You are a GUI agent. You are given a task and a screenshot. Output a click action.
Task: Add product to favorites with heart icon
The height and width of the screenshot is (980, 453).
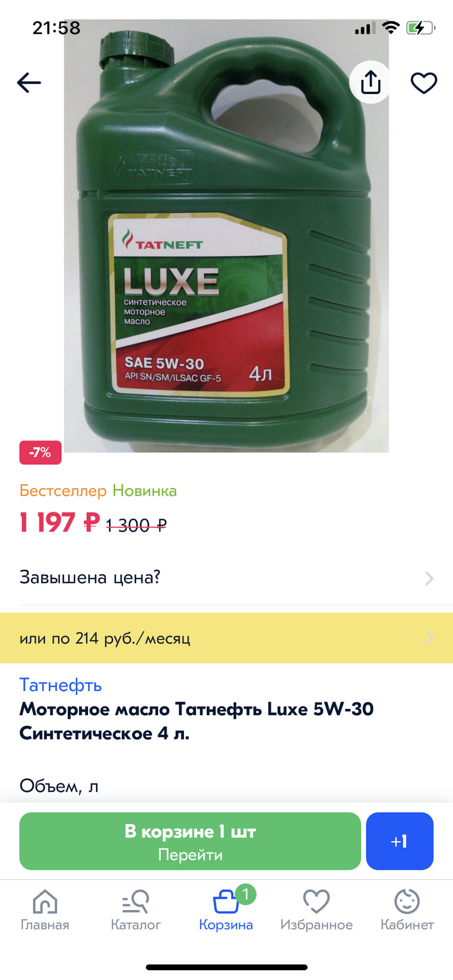pyautogui.click(x=424, y=83)
